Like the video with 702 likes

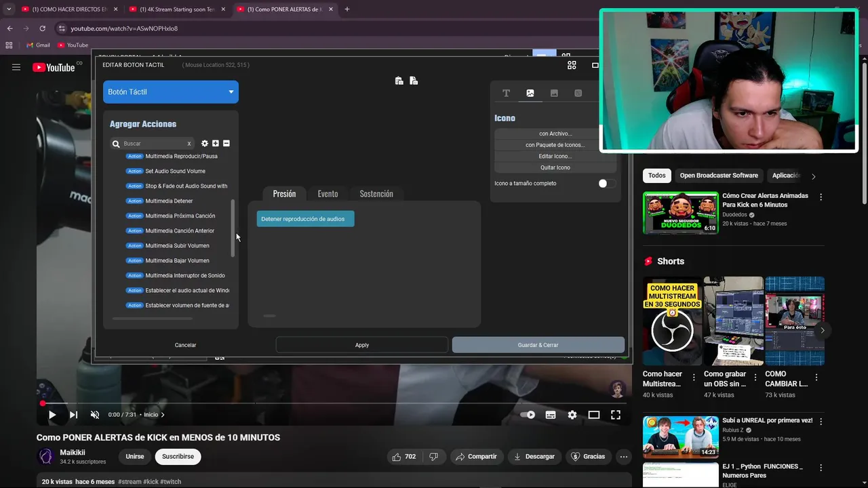point(403,457)
